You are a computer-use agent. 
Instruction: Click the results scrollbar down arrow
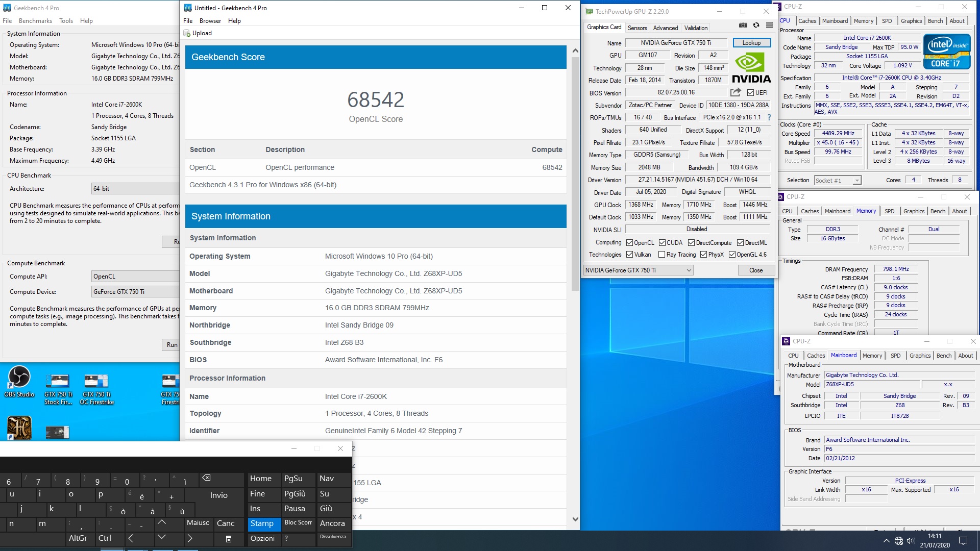[x=575, y=519]
